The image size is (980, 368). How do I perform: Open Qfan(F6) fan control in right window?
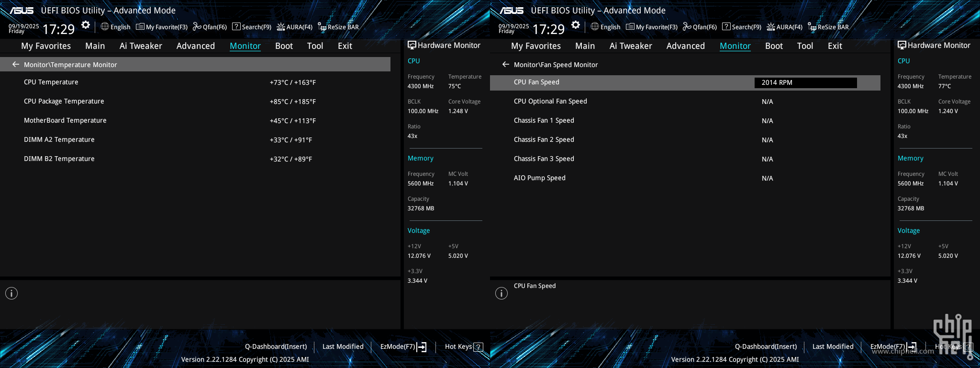700,27
